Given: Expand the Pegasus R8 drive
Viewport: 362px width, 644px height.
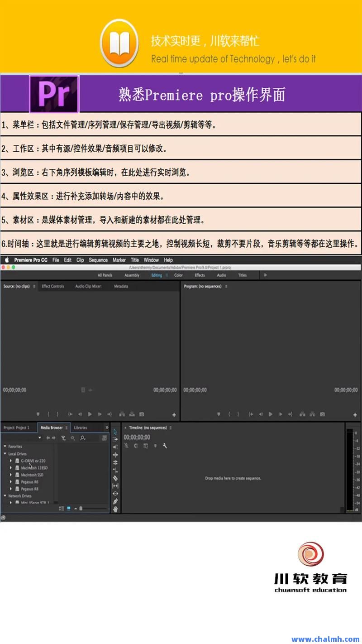Looking at the screenshot, I should pyautogui.click(x=11, y=489).
